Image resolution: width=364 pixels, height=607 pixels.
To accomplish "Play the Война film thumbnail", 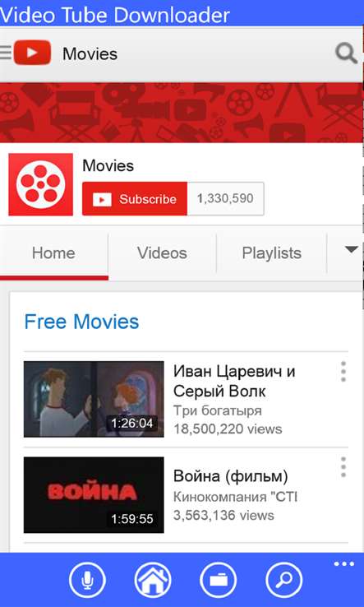I will point(94,495).
